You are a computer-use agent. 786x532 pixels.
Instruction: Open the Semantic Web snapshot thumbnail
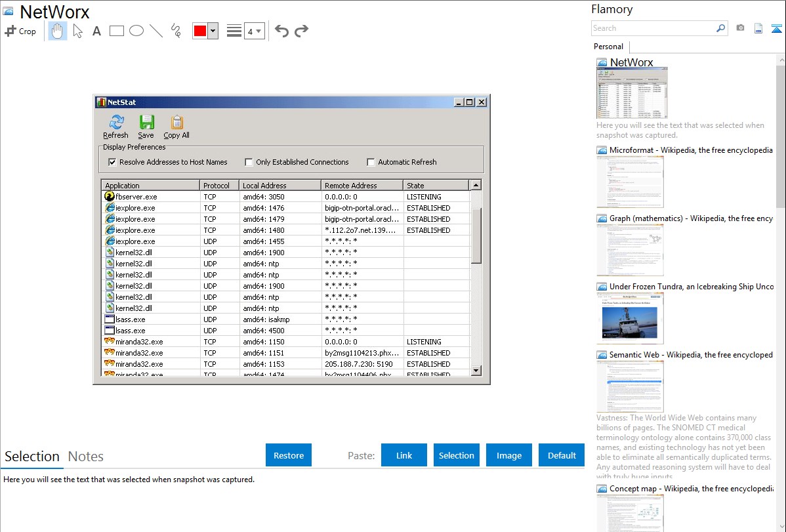pos(630,386)
